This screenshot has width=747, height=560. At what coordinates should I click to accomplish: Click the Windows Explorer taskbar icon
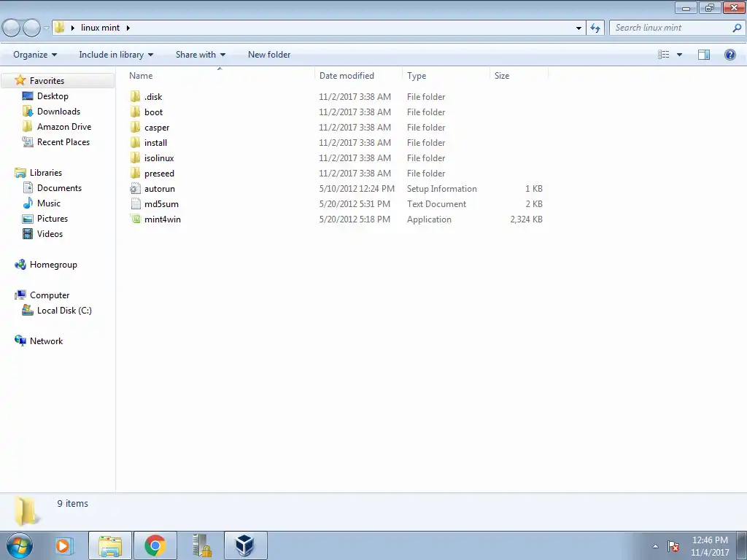coord(110,545)
